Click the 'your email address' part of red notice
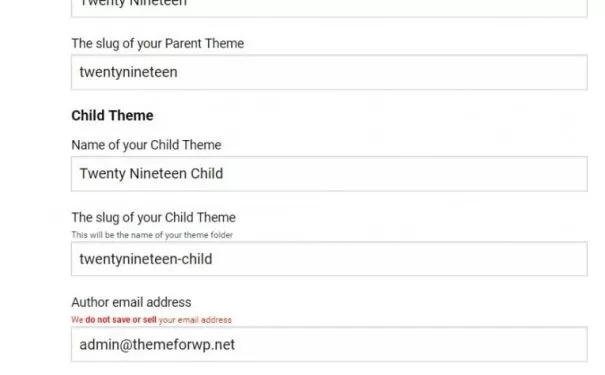 click(195, 320)
